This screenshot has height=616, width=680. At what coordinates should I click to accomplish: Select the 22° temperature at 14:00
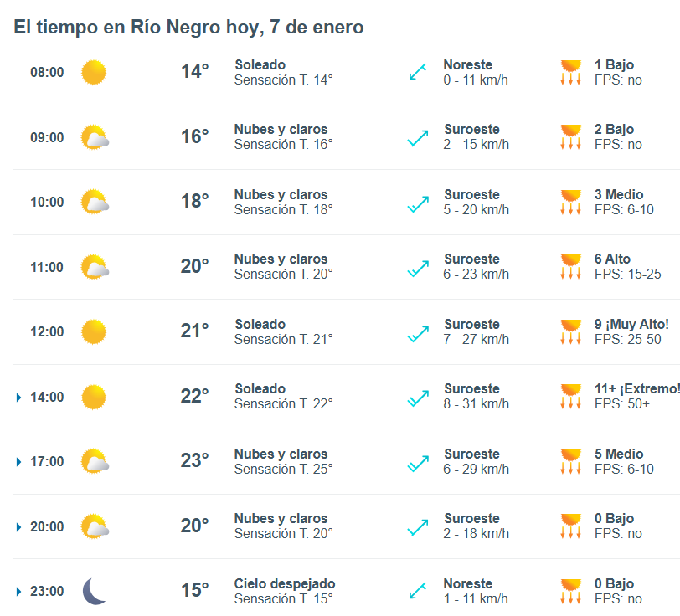tap(194, 396)
